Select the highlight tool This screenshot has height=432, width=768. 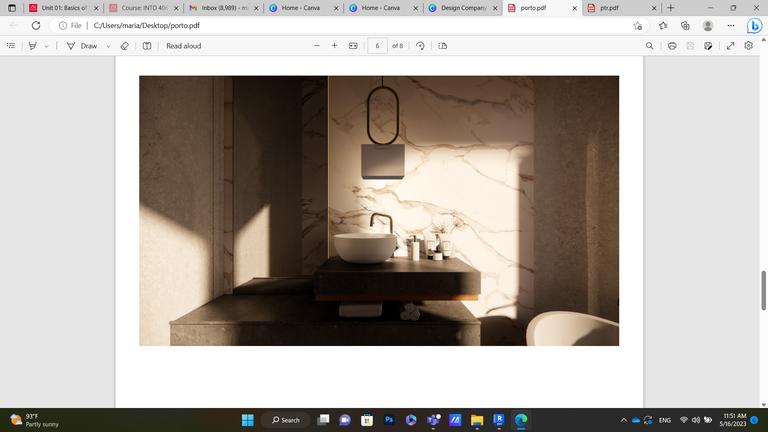click(32, 46)
